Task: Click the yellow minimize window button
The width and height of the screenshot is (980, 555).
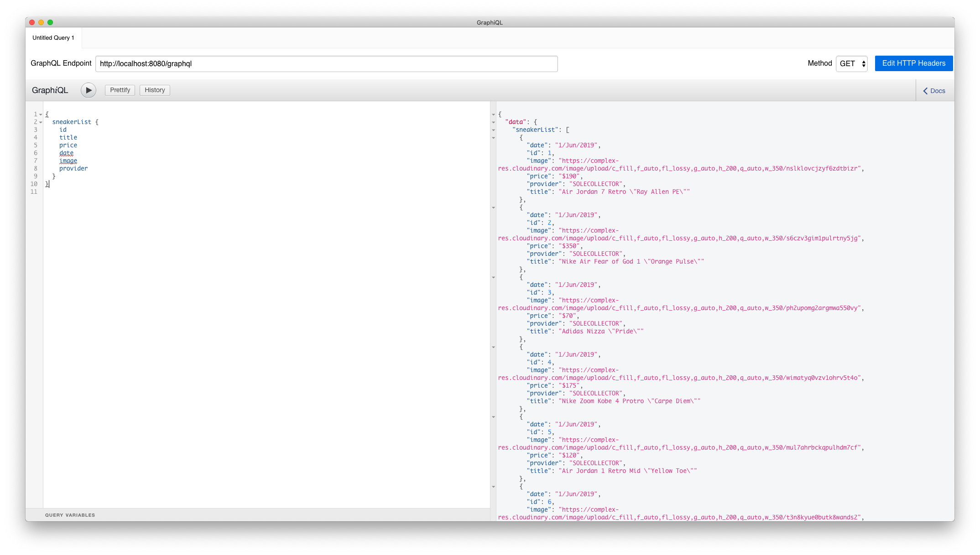Action: tap(41, 22)
